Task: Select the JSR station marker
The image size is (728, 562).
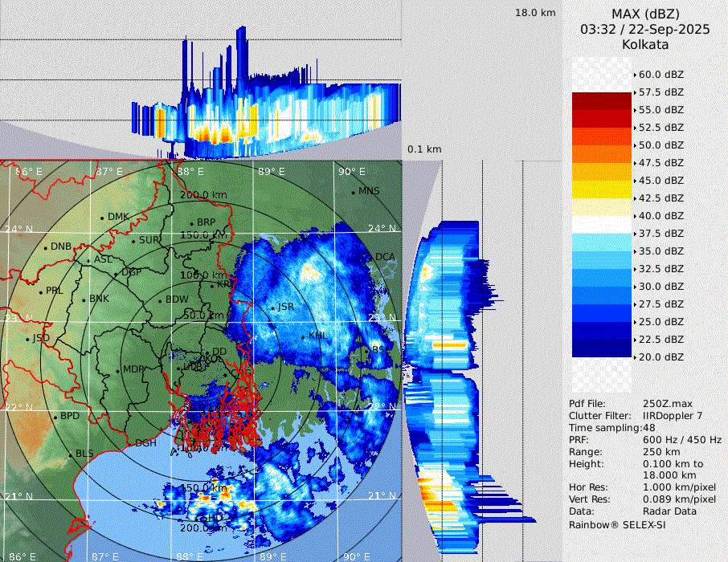Action: (273, 307)
